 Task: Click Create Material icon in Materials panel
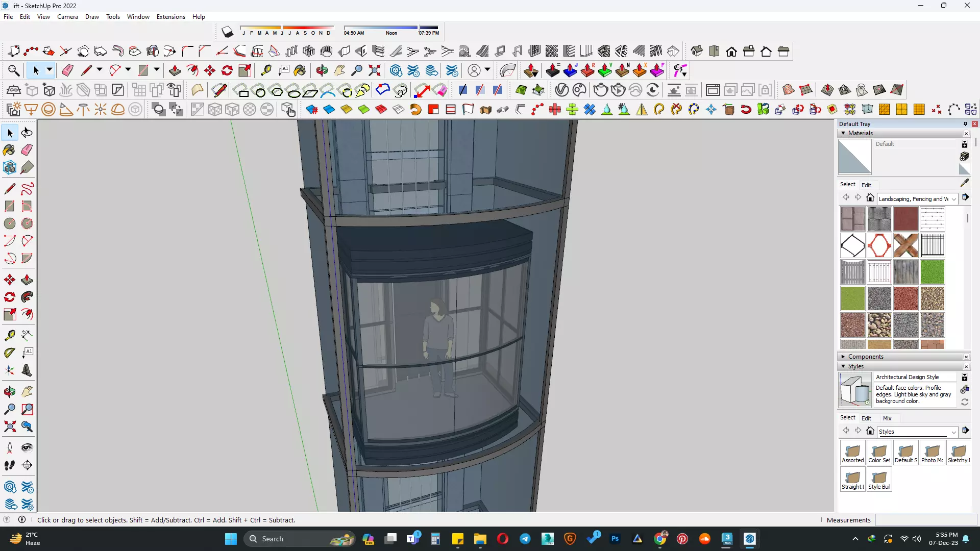pyautogui.click(x=964, y=157)
